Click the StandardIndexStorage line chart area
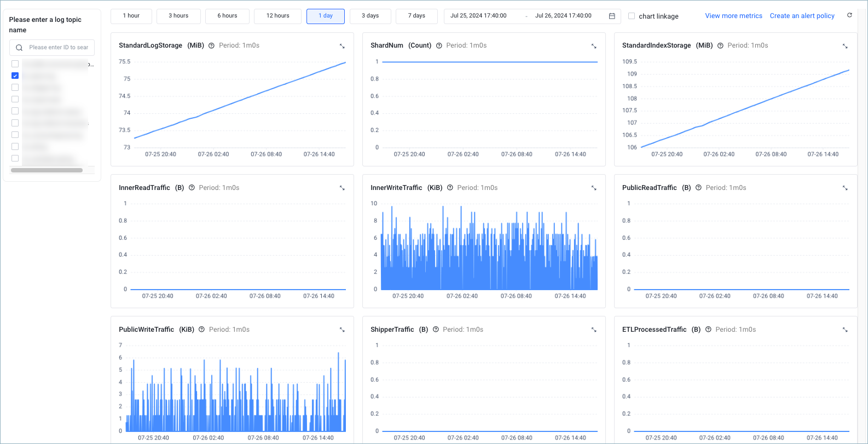Viewport: 868px width, 444px height. pyautogui.click(x=745, y=105)
